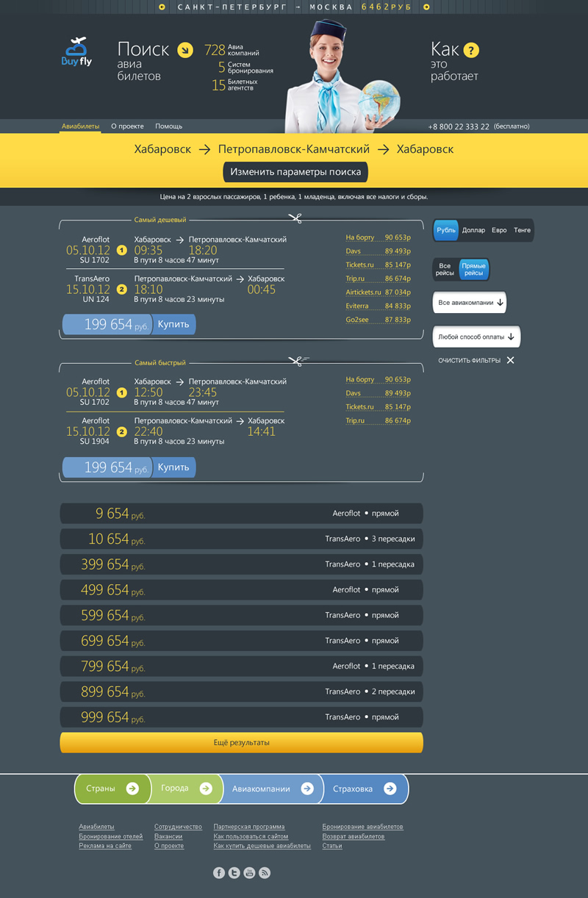588x898 pixels.
Task: Click the RSS feed icon in footer
Action: [x=265, y=872]
